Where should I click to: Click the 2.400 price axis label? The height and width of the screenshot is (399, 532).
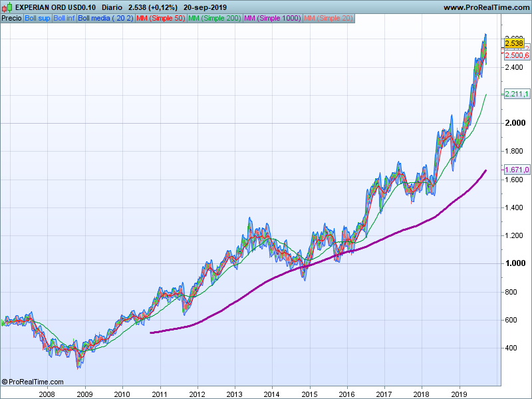click(x=514, y=67)
